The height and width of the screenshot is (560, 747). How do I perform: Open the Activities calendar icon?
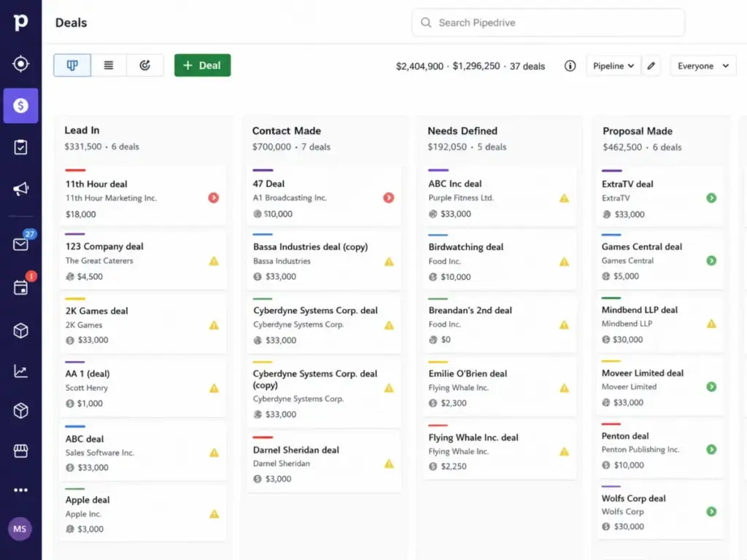pos(20,287)
